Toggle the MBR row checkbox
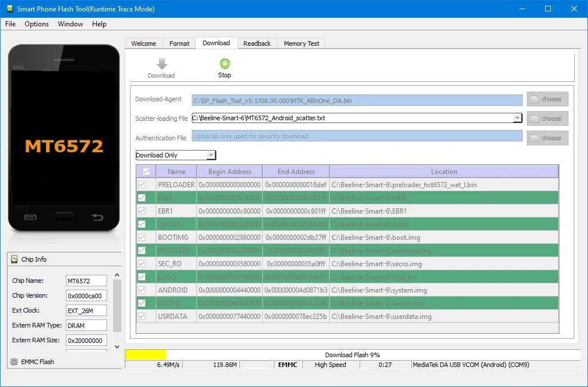 tap(142, 198)
